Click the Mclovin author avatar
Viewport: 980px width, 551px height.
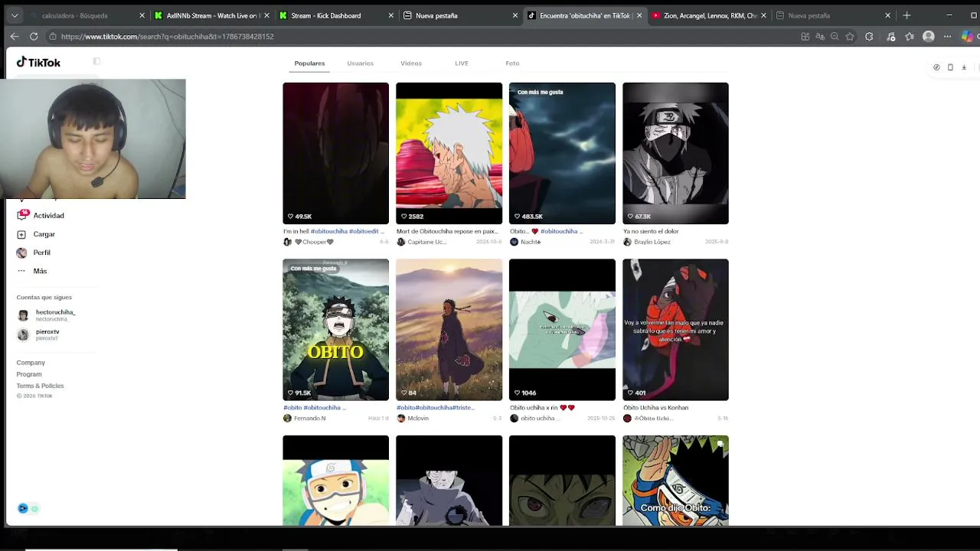400,419
